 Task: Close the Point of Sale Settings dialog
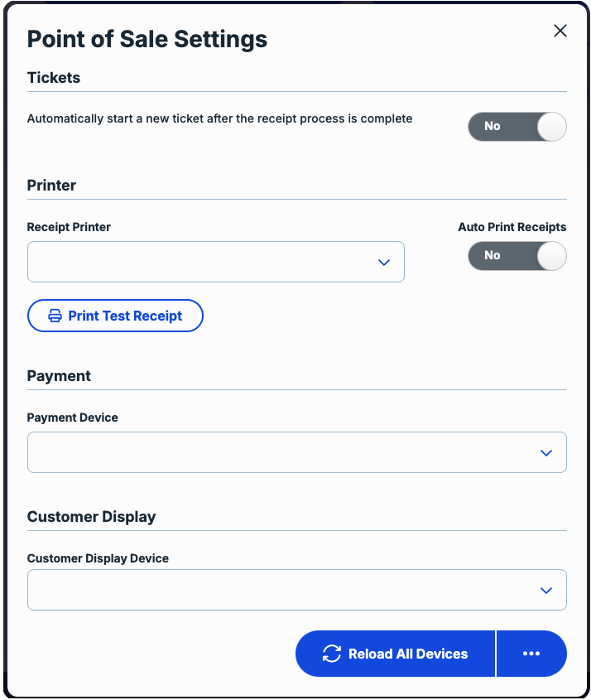click(560, 31)
